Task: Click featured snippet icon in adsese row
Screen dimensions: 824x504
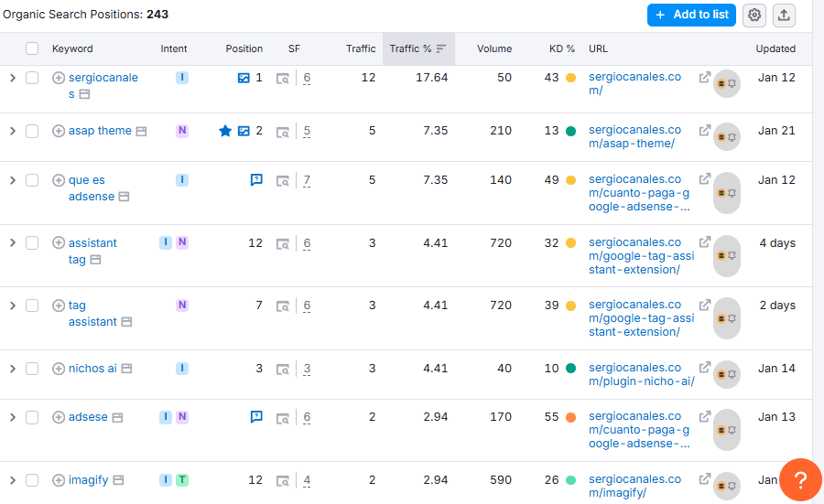Action: pyautogui.click(x=256, y=417)
